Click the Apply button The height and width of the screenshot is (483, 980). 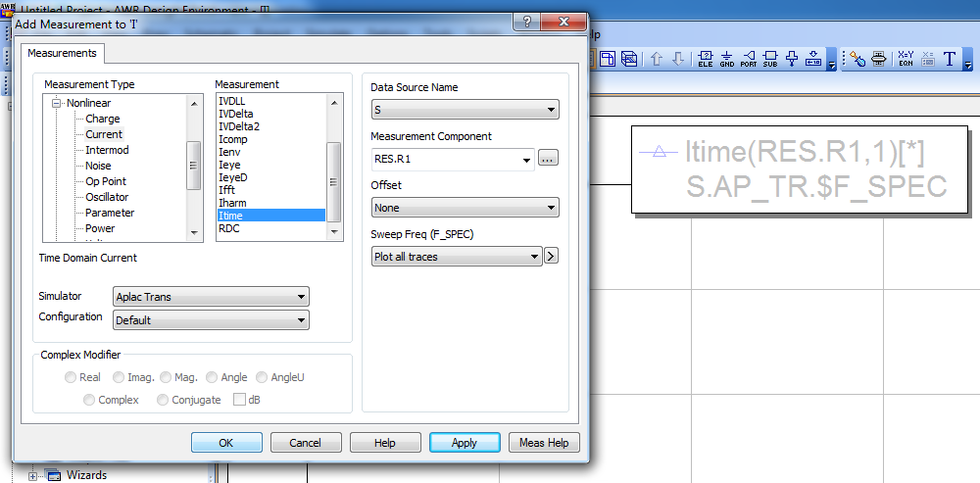[465, 443]
